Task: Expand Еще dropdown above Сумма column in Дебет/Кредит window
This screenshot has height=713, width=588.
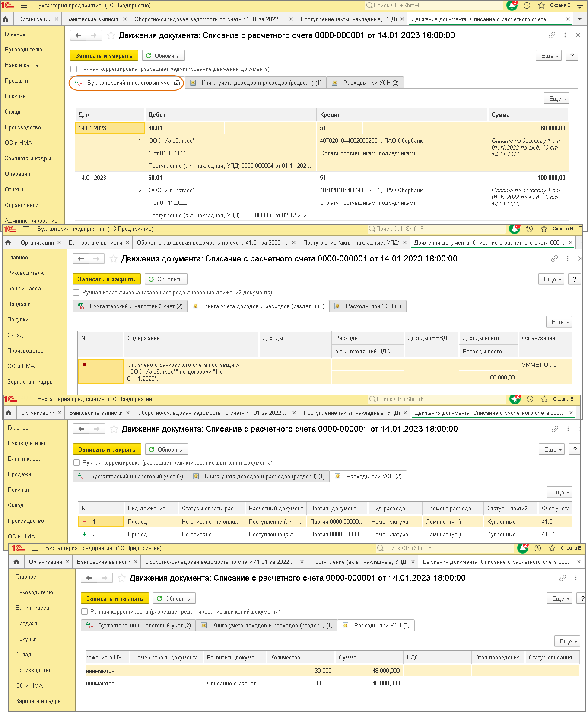Action: click(556, 99)
